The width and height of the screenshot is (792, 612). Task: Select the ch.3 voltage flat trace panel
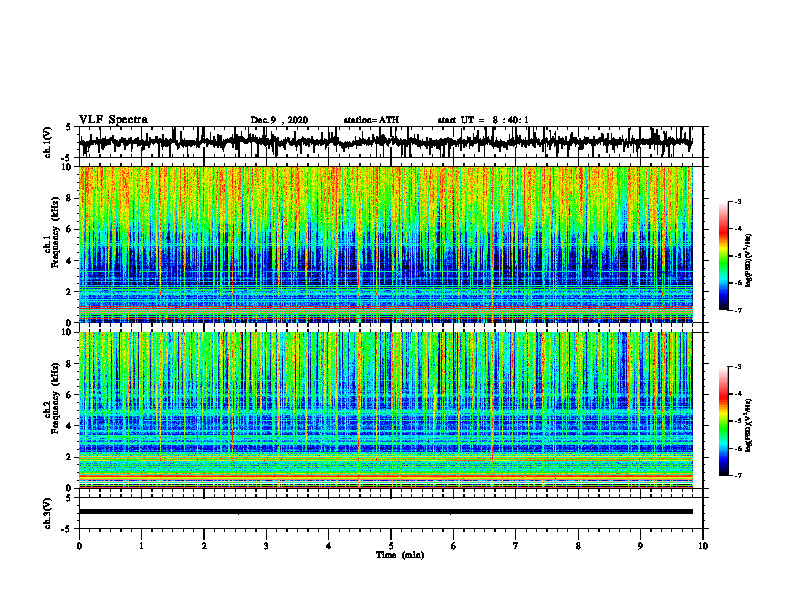(x=391, y=513)
